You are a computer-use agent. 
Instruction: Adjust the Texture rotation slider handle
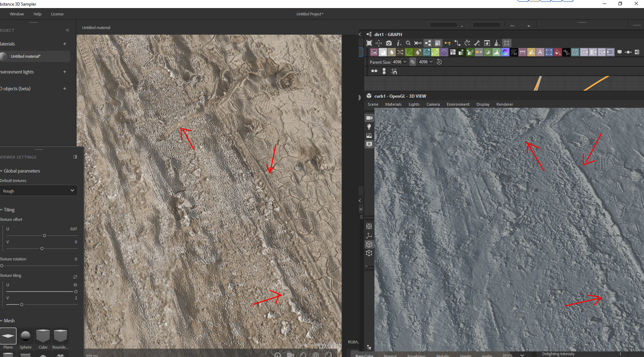pyautogui.click(x=2, y=266)
